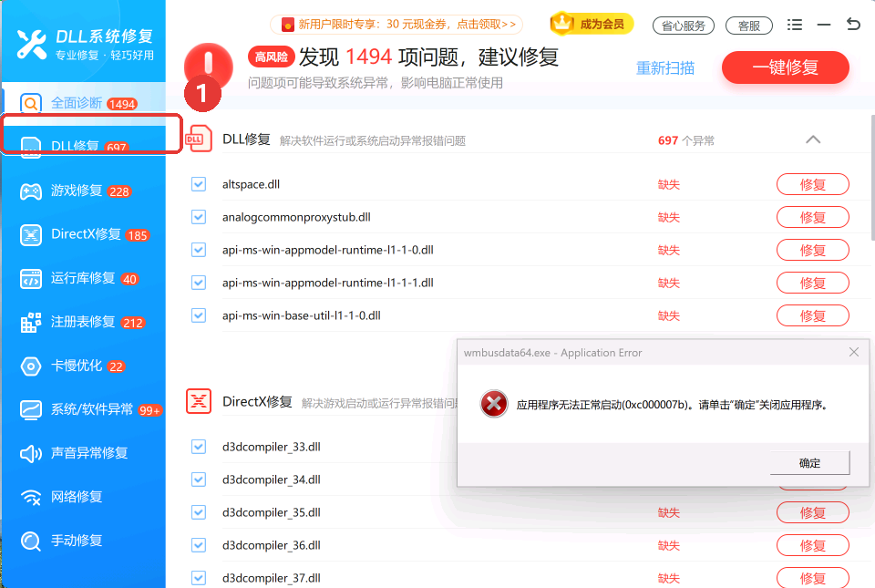Open the 游戏修复 game repair section
This screenshot has height=588, width=875.
[84, 191]
